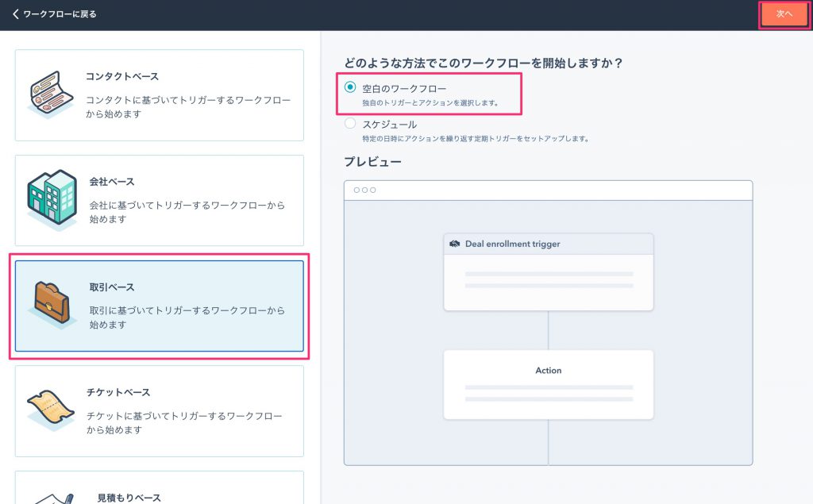Click the back chevron icon
Viewport: 813px width, 504px height.
[15, 14]
